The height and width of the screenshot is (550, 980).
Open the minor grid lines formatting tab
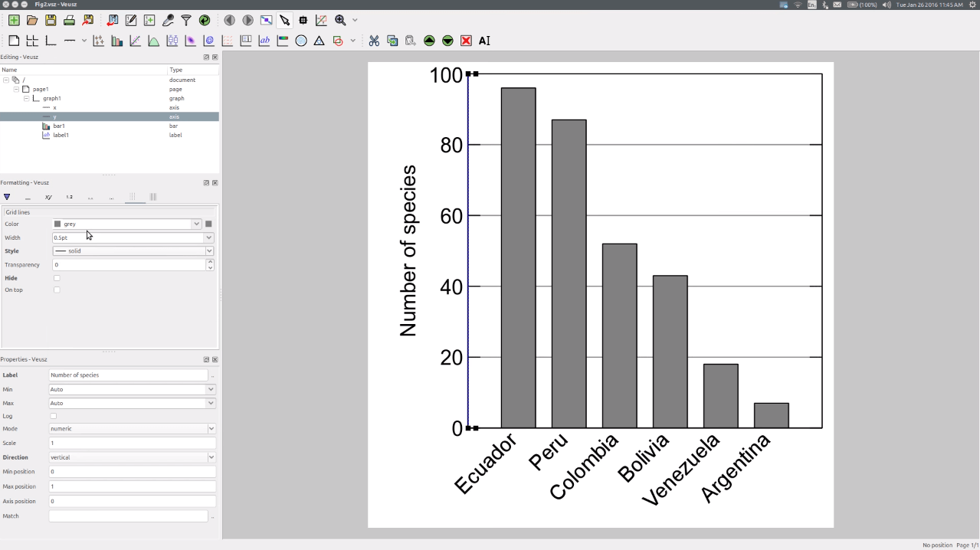tap(152, 197)
